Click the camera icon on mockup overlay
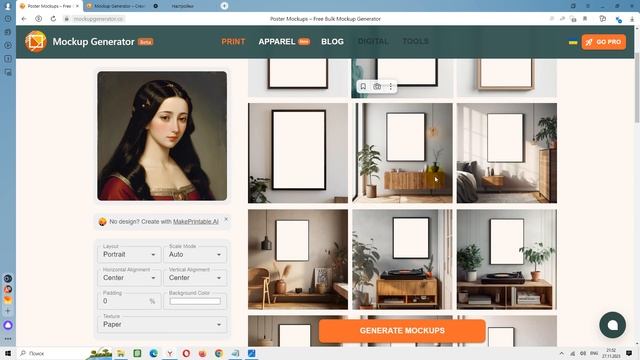 pos(377,87)
